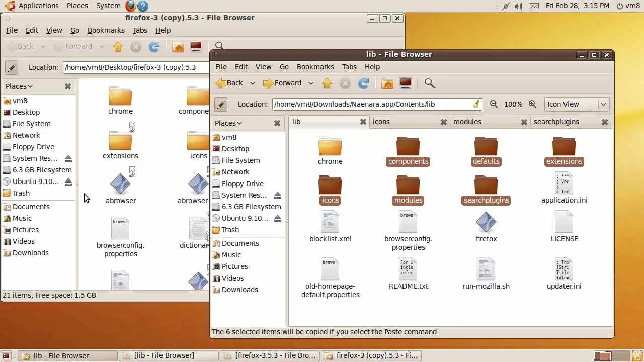
Task: Close the lib tab
Action: 363,122
